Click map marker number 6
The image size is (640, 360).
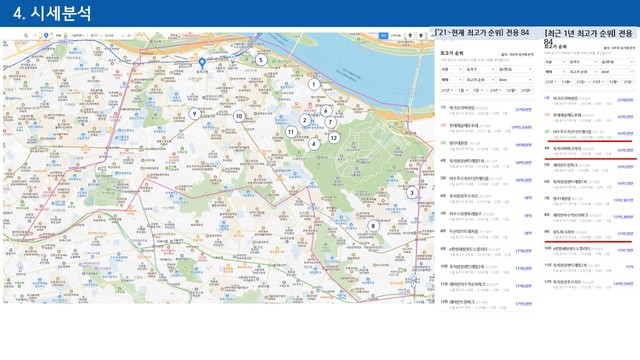click(x=326, y=111)
